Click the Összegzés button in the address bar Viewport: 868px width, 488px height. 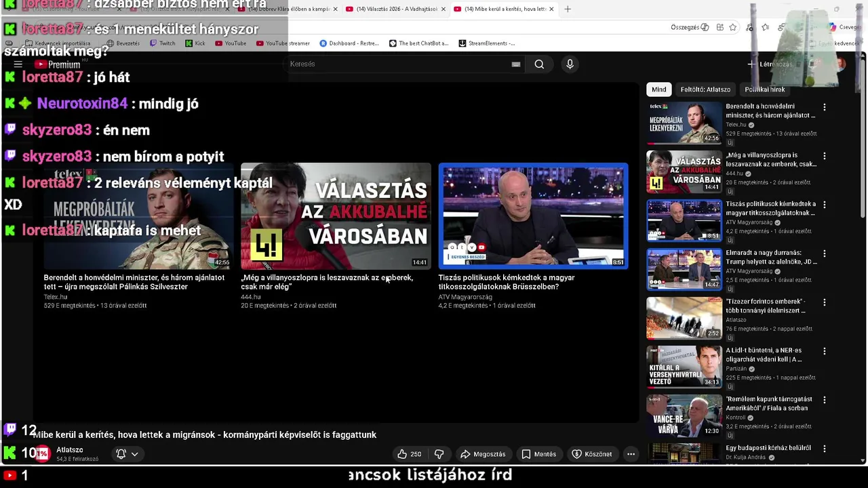click(690, 27)
